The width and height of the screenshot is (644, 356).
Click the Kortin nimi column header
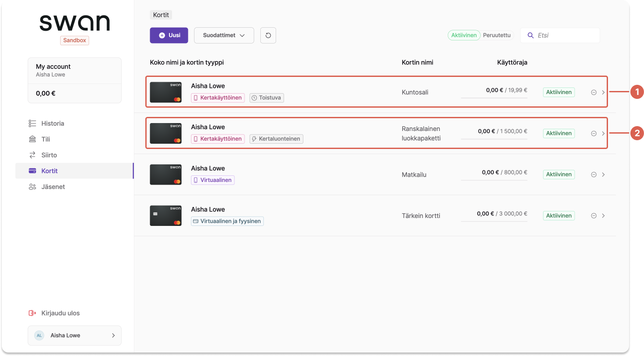point(417,62)
